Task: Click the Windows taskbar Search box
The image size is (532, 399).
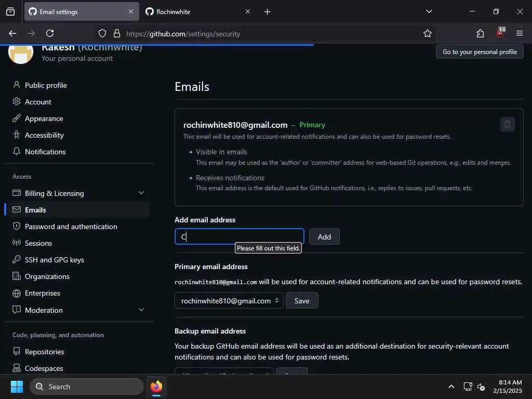Action: point(87,387)
